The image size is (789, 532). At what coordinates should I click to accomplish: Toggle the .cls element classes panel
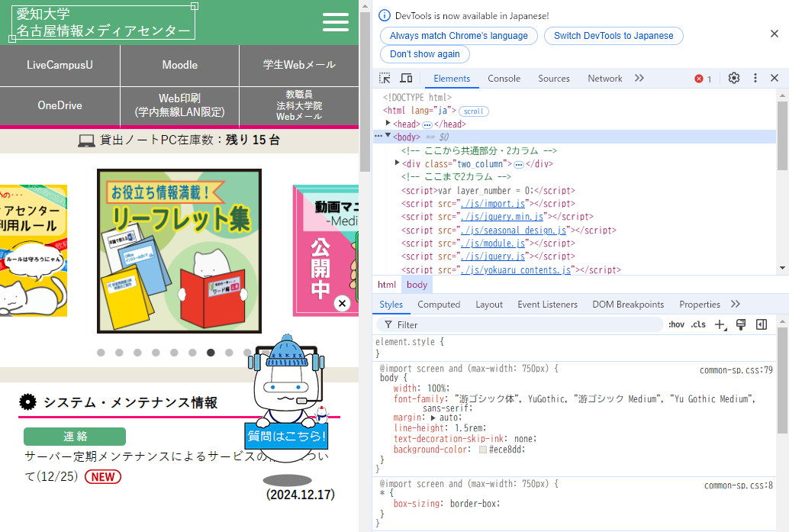[698, 325]
